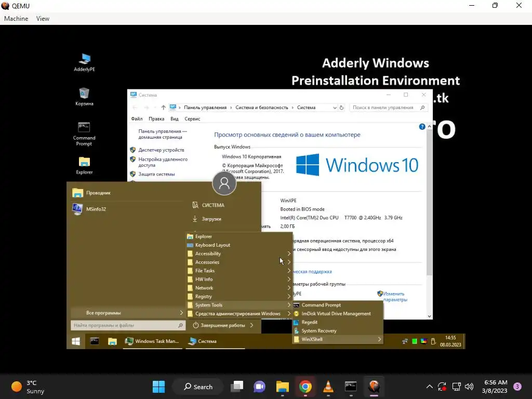Select the Command Prompt desktop icon
The width and height of the screenshot is (532, 399).
[84, 134]
